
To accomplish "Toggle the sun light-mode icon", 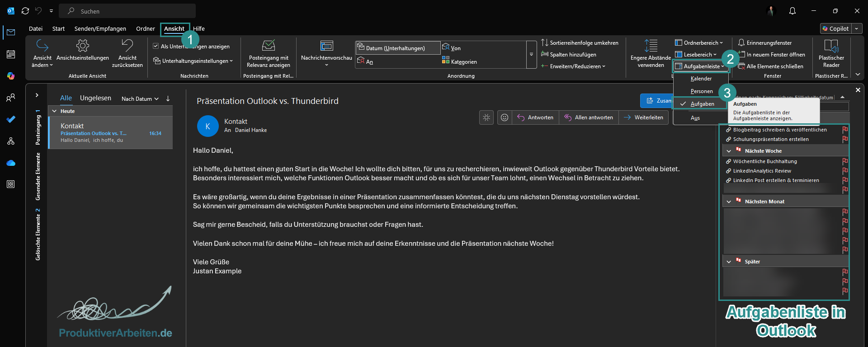I will tap(486, 117).
